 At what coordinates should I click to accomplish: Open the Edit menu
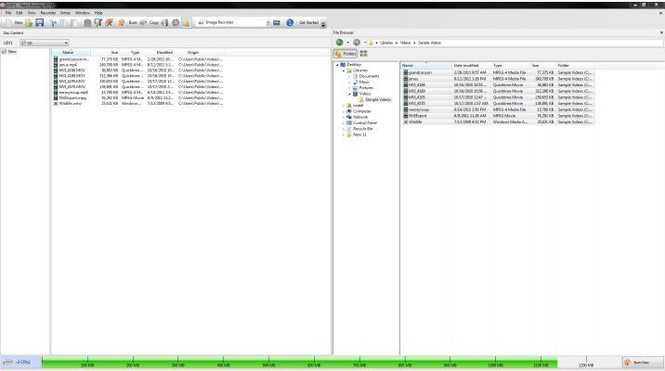20,13
